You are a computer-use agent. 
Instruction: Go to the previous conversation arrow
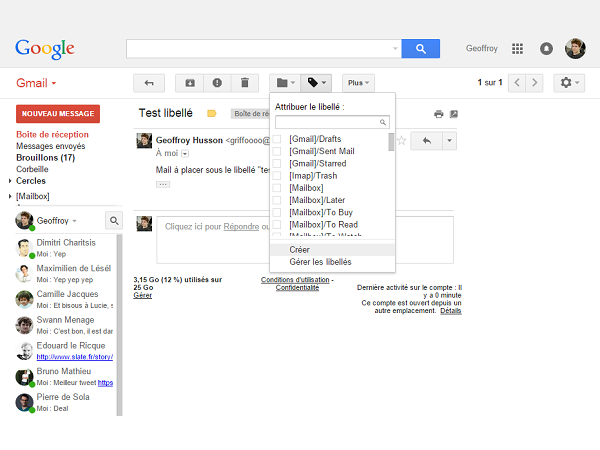[x=517, y=83]
